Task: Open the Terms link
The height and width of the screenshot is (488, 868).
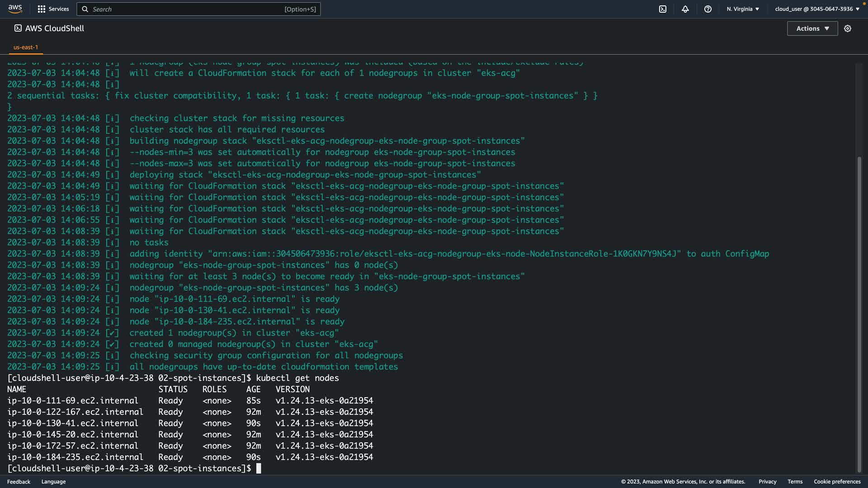Action: point(795,482)
